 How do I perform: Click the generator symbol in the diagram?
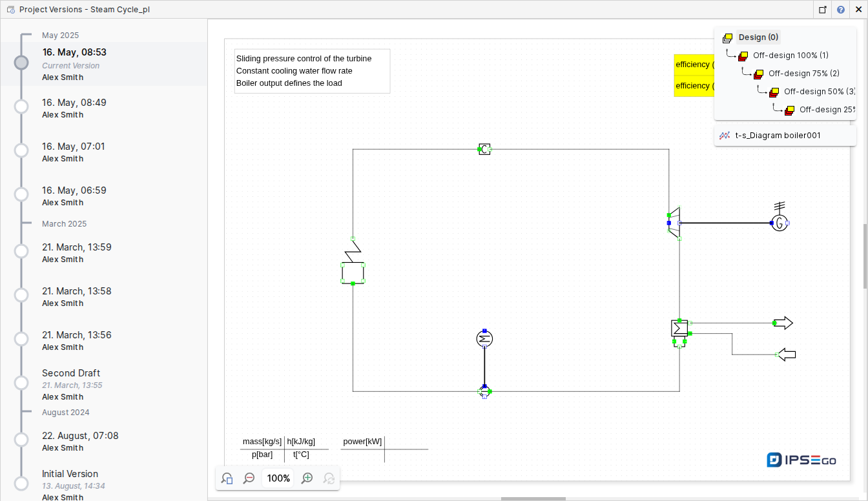[x=780, y=223]
